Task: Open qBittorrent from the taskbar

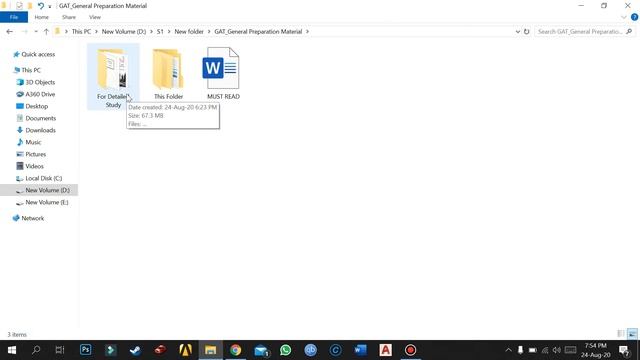Action: (311, 350)
